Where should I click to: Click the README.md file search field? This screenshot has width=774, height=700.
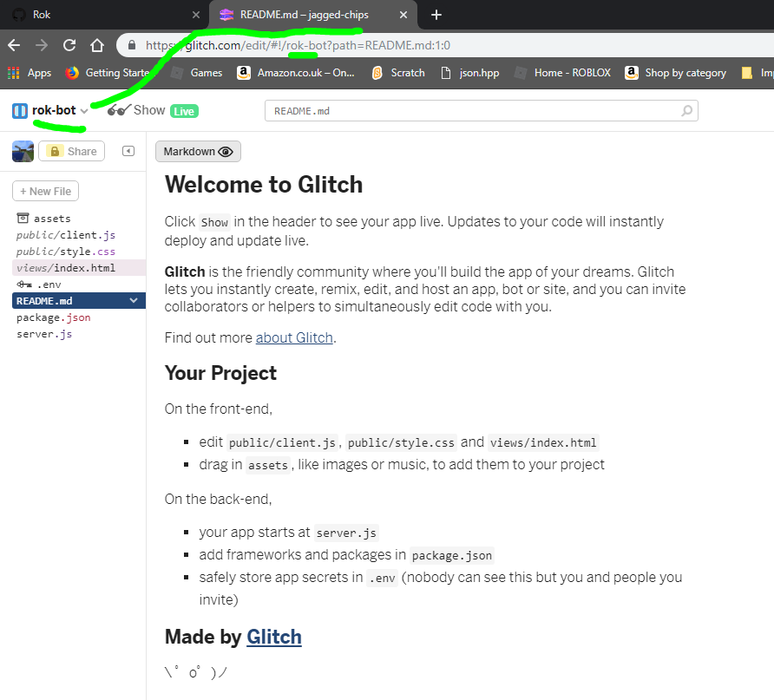pyautogui.click(x=482, y=111)
